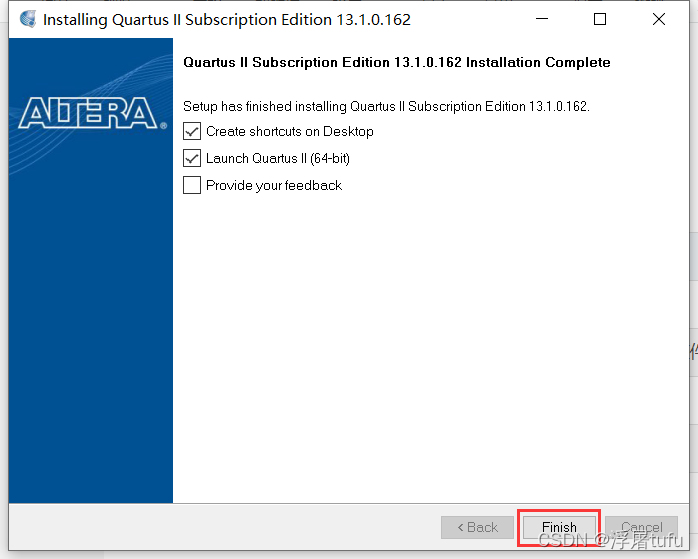The width and height of the screenshot is (698, 559).
Task: Click the Finish button
Action: tap(559, 527)
